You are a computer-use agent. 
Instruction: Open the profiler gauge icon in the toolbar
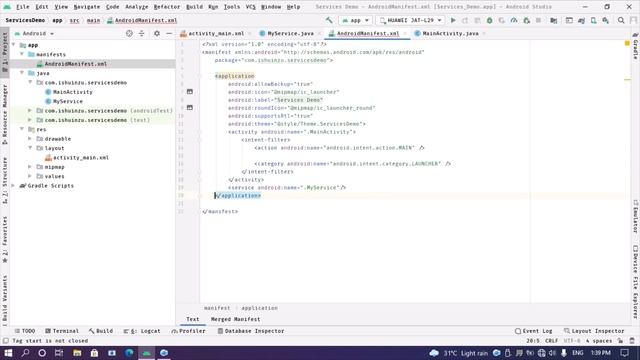pyautogui.click(x=514, y=20)
